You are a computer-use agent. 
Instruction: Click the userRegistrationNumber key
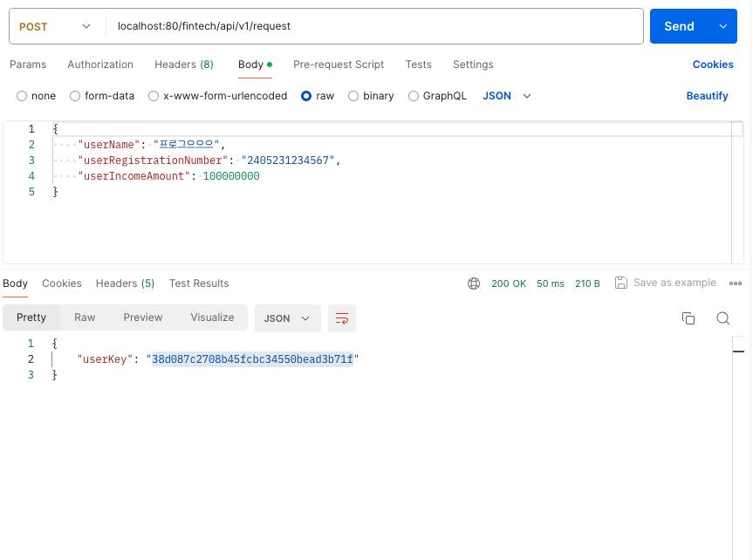[x=153, y=160]
